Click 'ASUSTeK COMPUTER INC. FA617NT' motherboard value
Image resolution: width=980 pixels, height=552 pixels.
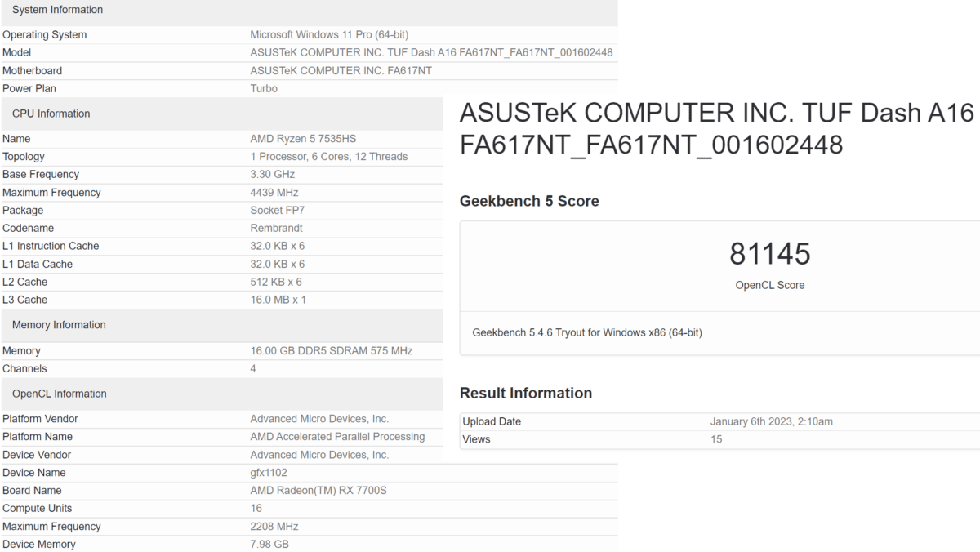click(x=341, y=71)
